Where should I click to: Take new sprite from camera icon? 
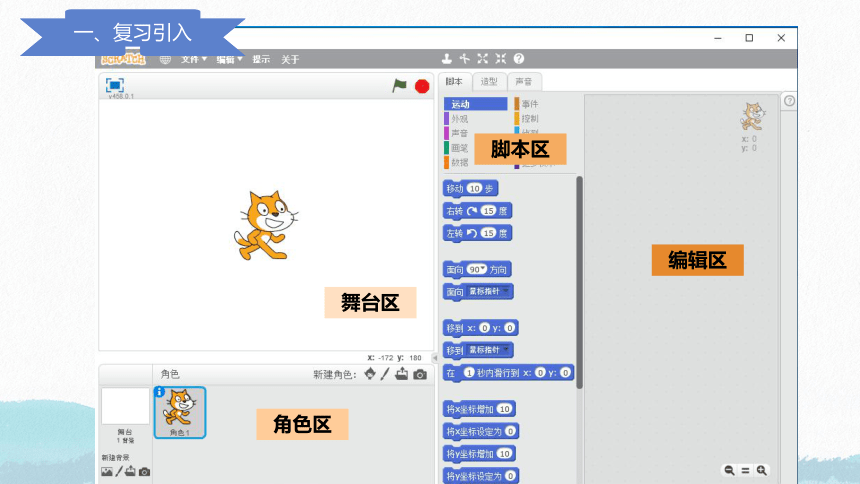(x=420, y=374)
